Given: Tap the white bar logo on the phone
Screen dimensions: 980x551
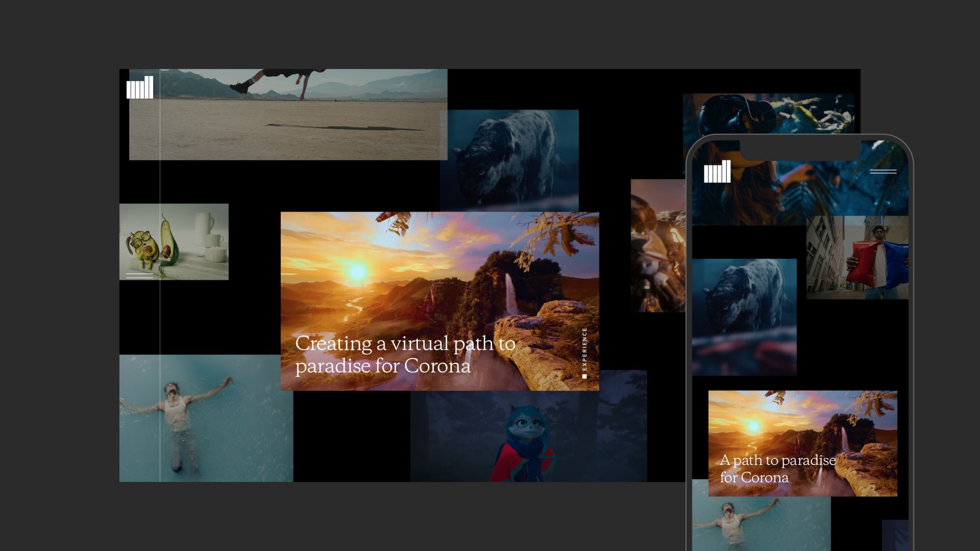Looking at the screenshot, I should click(x=717, y=172).
